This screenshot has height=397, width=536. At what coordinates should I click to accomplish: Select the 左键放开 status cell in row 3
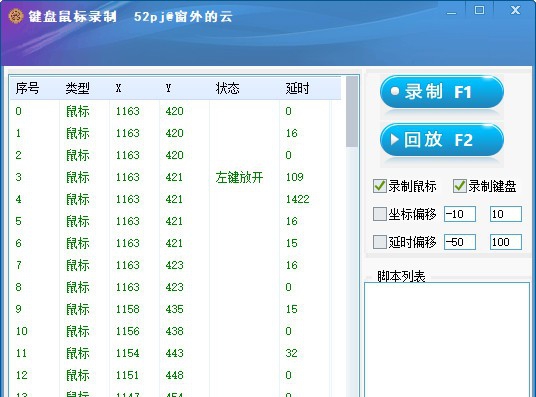tap(239, 177)
